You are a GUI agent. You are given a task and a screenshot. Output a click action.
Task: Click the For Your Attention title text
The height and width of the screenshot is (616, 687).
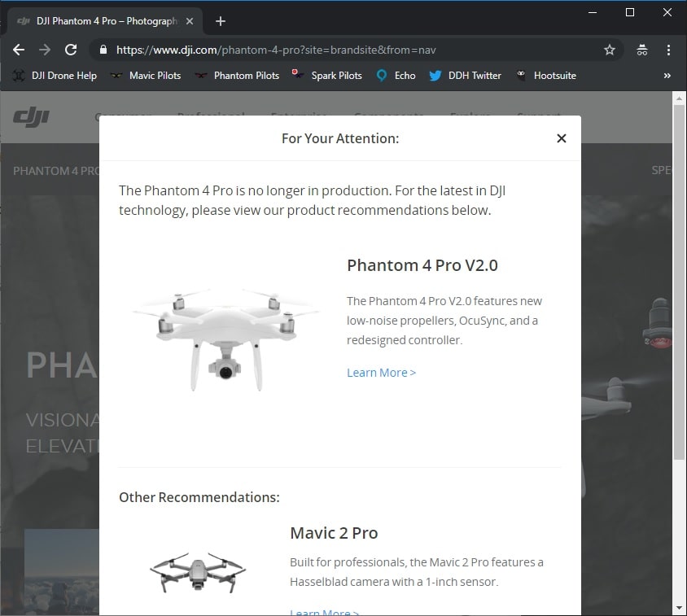[x=340, y=138]
